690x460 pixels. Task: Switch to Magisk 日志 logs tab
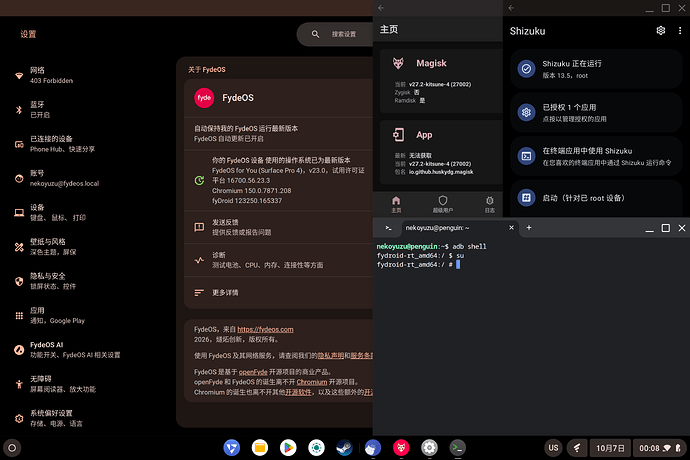click(489, 204)
